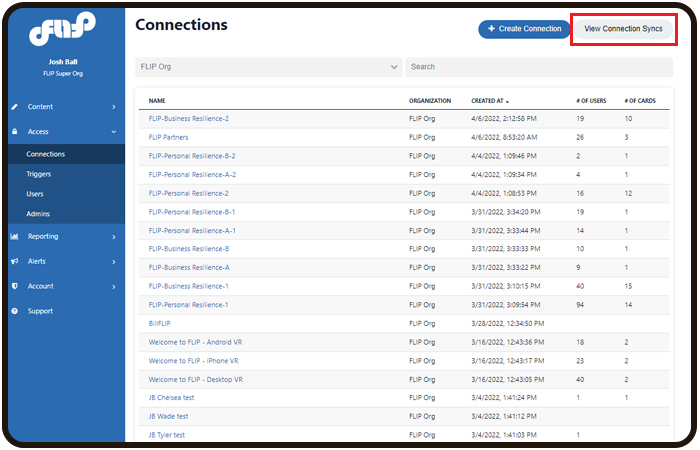
Task: Click the # of Cards column header
Action: pyautogui.click(x=640, y=101)
